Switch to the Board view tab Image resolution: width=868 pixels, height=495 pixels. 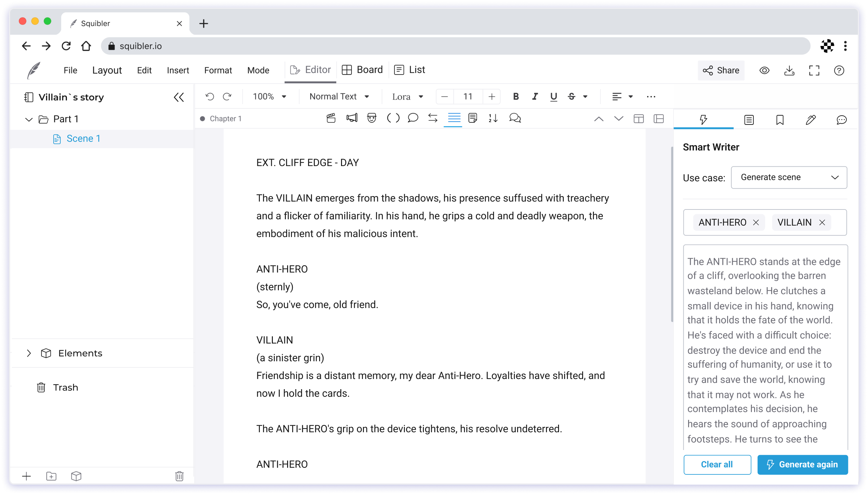click(x=362, y=70)
